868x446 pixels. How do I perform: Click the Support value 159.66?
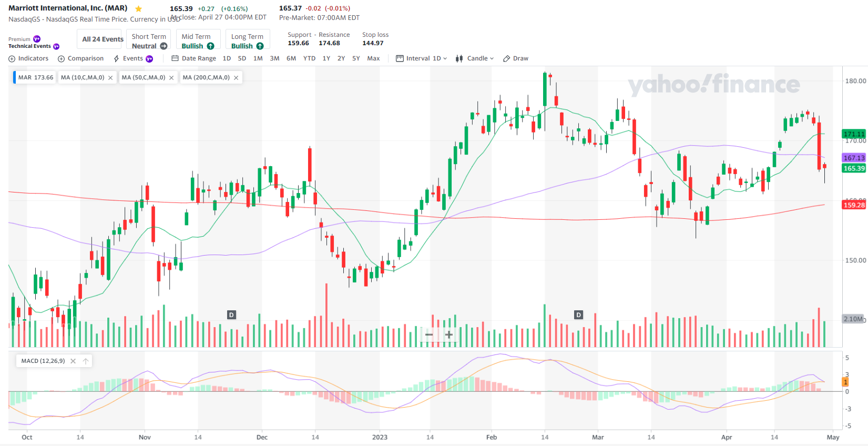coord(298,44)
